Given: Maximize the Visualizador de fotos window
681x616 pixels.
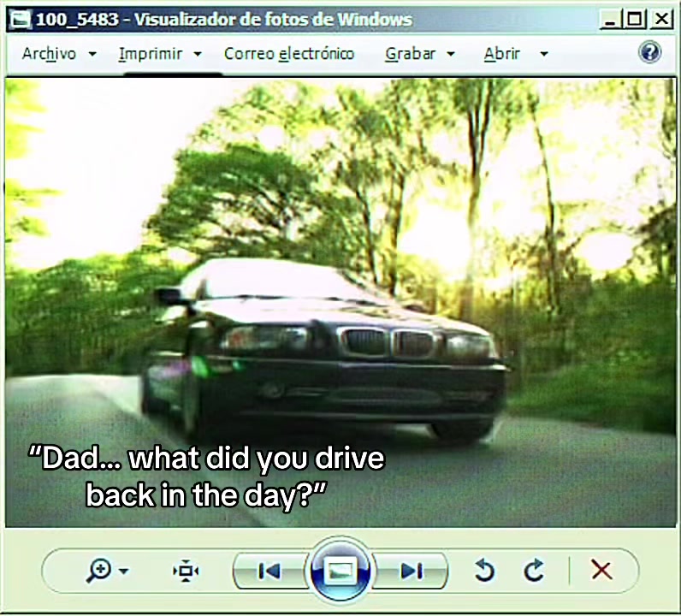Looking at the screenshot, I should pyautogui.click(x=635, y=19).
